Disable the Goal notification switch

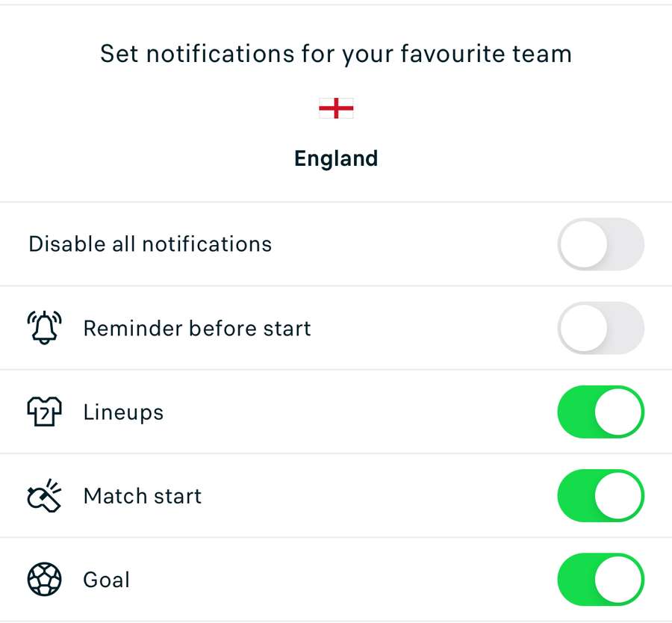pos(600,580)
